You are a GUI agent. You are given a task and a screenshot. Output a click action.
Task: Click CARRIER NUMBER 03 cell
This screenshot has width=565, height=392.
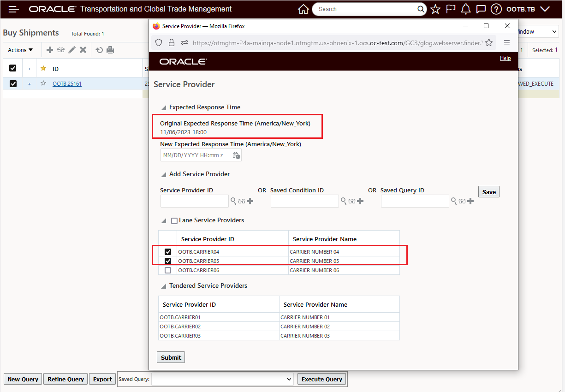tap(305, 336)
